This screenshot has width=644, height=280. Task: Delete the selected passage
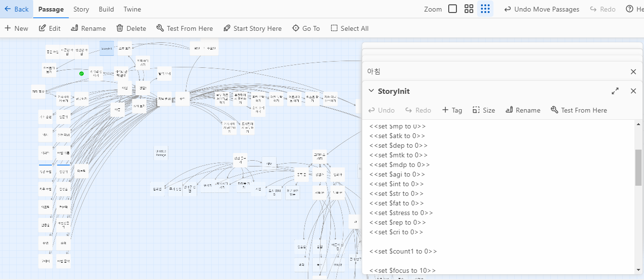(x=131, y=28)
